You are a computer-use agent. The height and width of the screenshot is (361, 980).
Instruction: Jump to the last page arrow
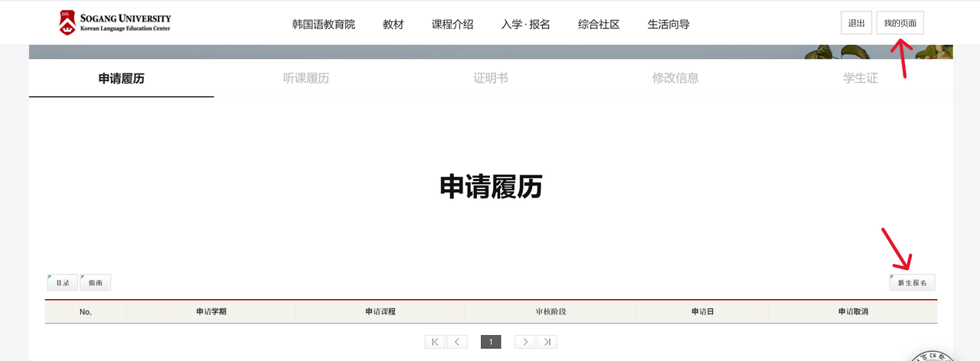547,342
